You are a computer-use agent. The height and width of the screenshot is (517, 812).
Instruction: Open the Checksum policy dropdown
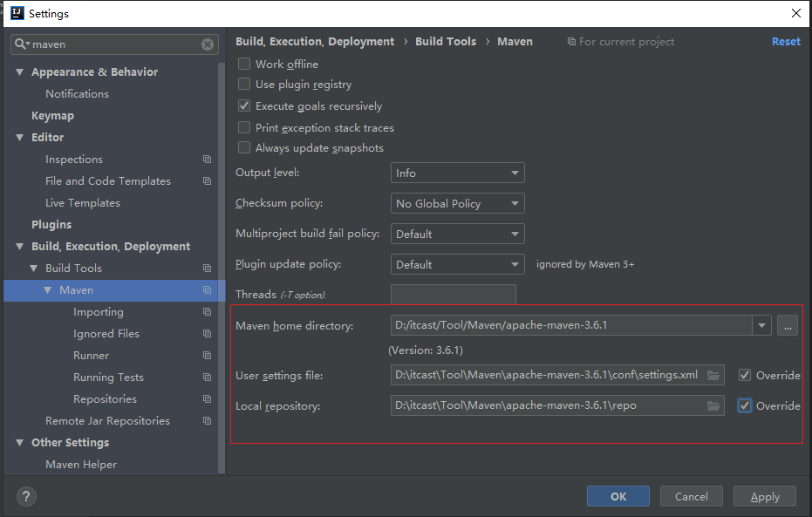(x=458, y=204)
